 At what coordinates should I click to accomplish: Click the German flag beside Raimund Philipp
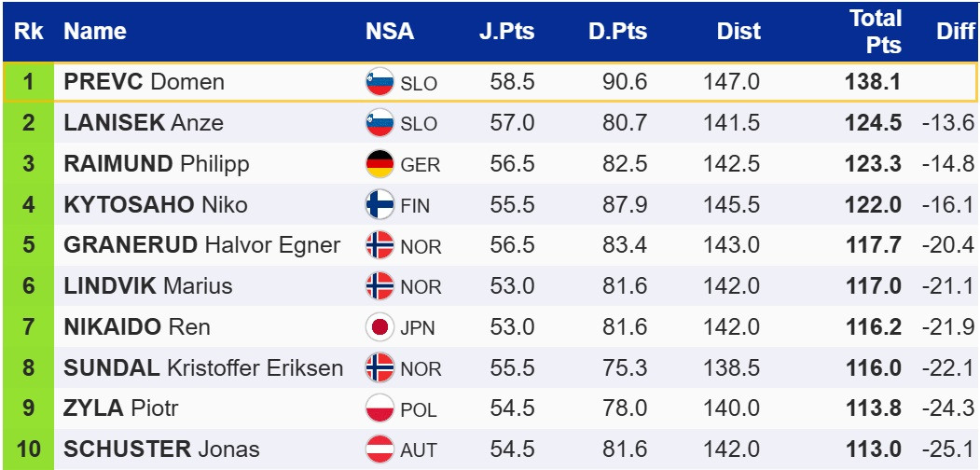[x=380, y=164]
